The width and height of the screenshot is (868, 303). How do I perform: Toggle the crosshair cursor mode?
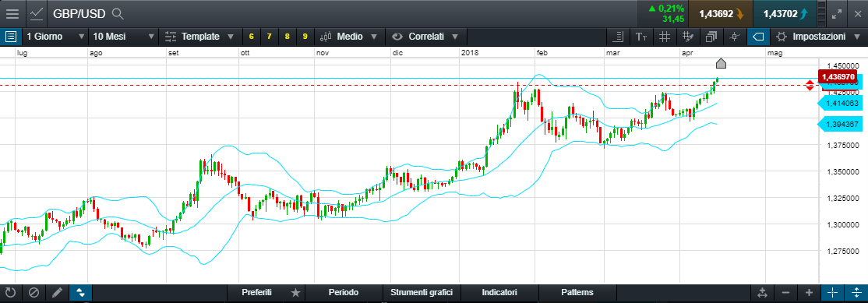pos(832,293)
